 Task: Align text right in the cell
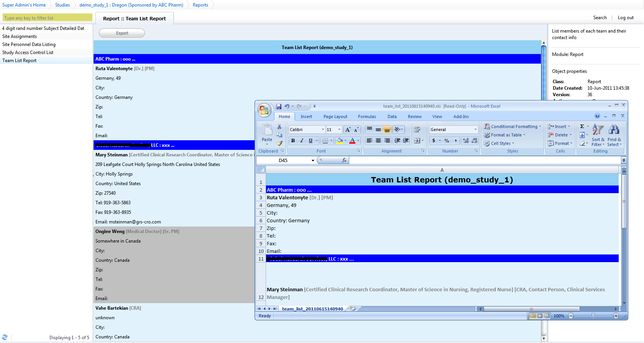(387, 141)
